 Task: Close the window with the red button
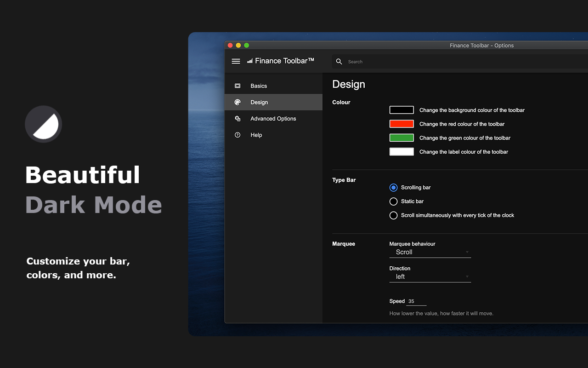point(230,45)
